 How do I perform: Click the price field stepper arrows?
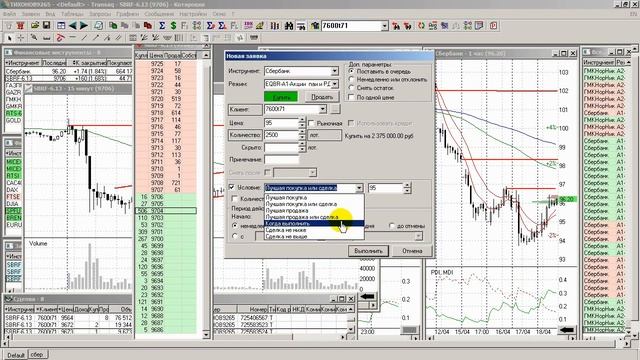[302, 122]
